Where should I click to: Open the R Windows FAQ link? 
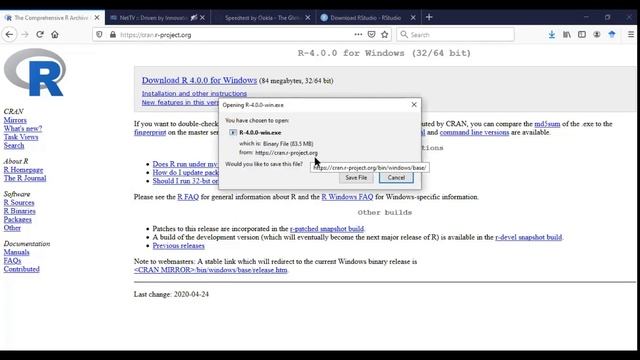click(x=347, y=197)
